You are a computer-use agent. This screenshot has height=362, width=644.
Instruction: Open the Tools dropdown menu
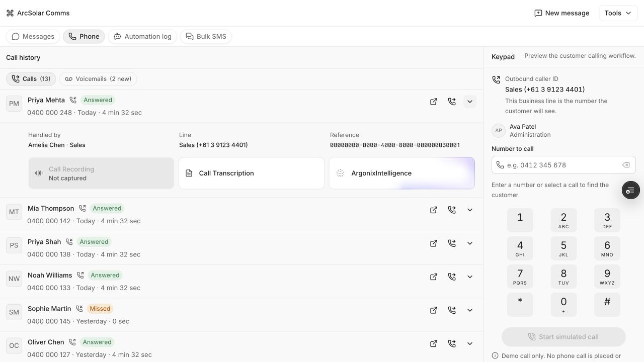click(x=618, y=13)
